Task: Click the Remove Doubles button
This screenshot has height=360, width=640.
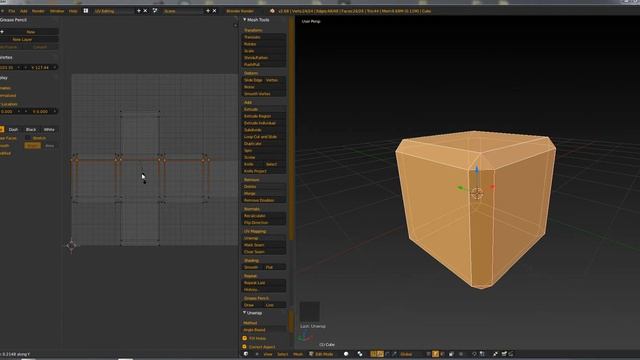Action: [x=263, y=200]
